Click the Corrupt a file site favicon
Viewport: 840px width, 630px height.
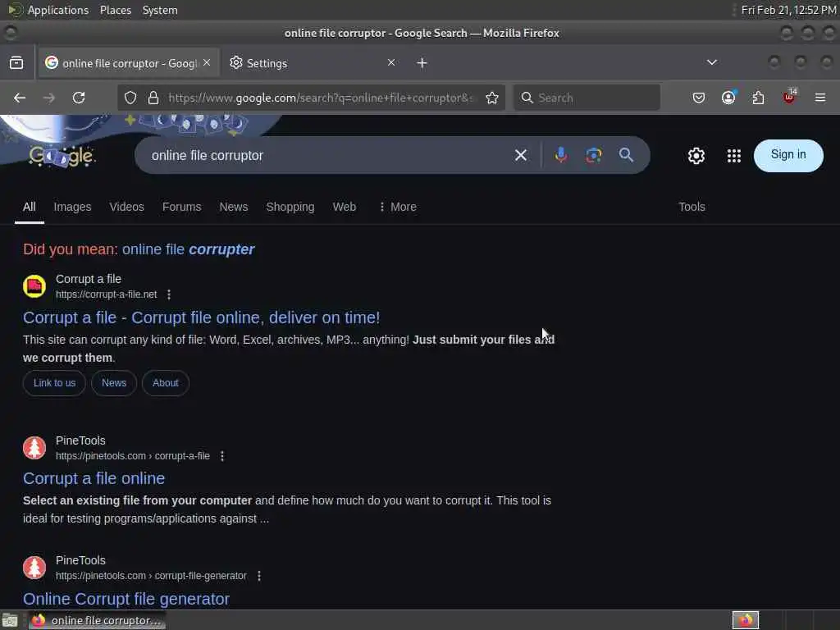point(34,286)
